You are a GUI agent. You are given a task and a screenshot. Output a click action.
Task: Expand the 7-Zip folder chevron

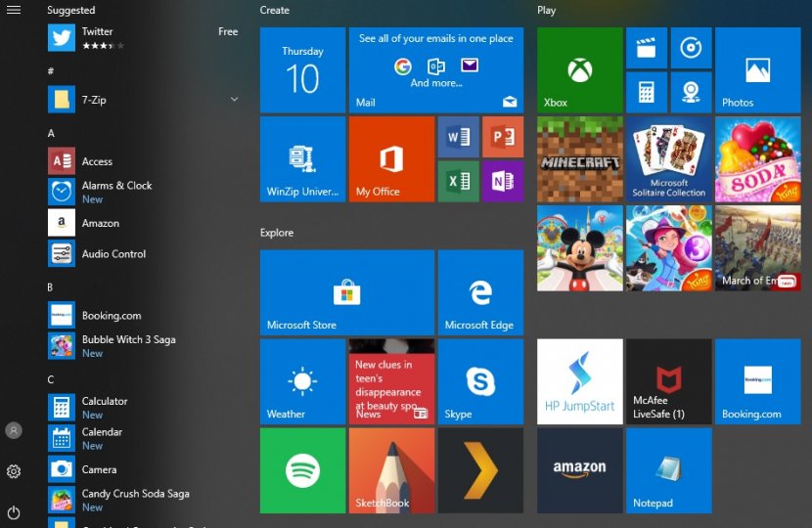(234, 100)
